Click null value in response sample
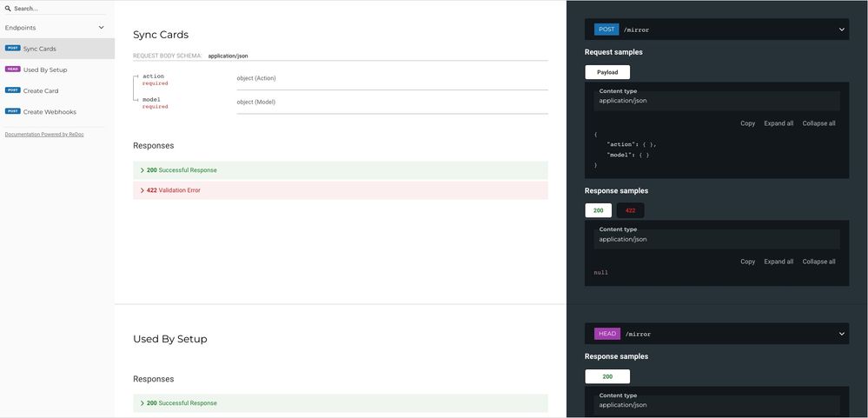The width and height of the screenshot is (868, 418). tap(600, 272)
